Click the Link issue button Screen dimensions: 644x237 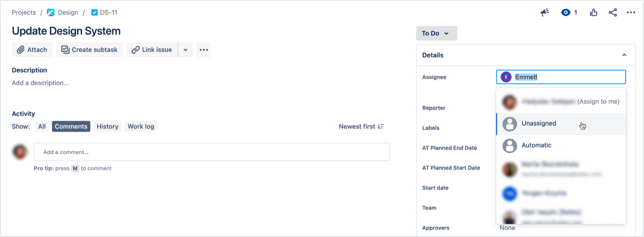coord(152,50)
